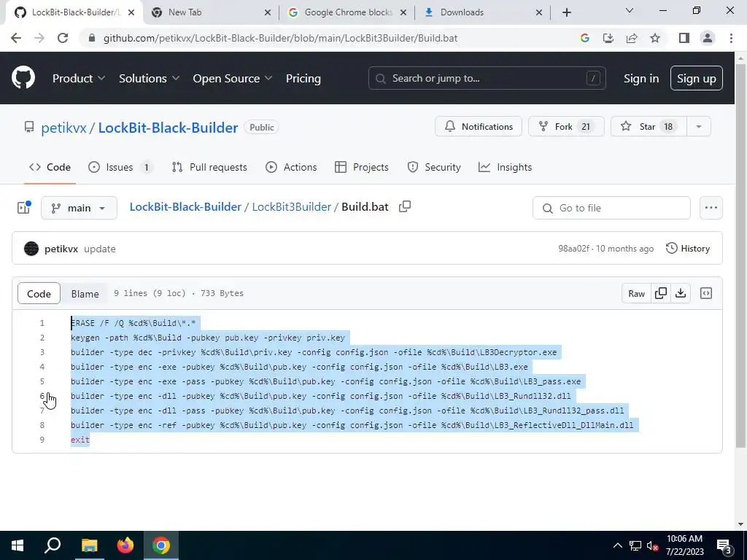Click the petikvx avatar image

pos(31,249)
